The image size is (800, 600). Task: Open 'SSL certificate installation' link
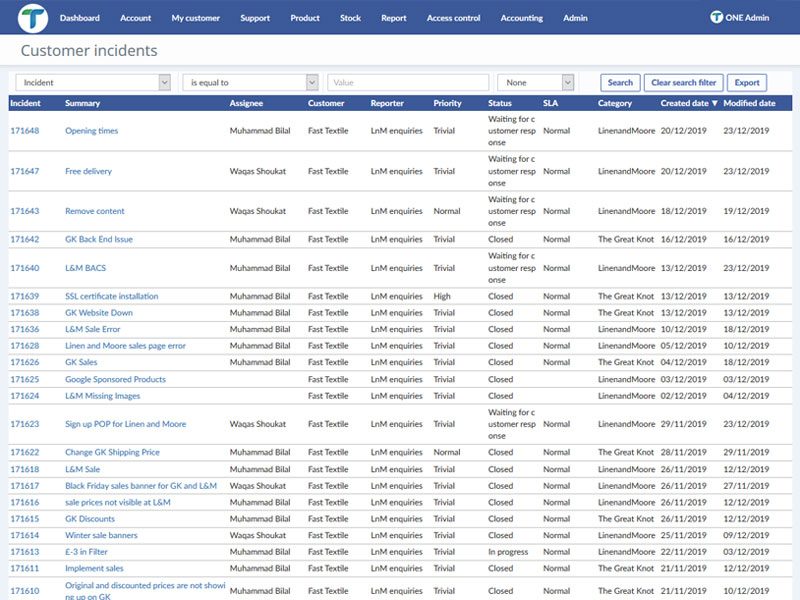(112, 296)
